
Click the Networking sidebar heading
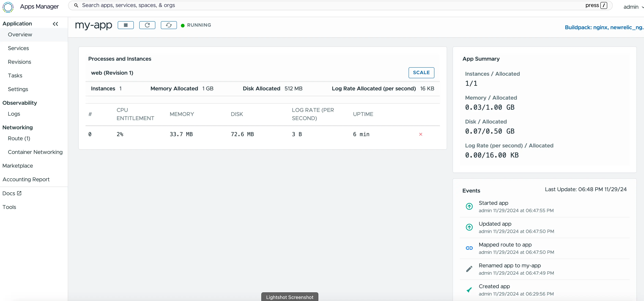pyautogui.click(x=17, y=128)
